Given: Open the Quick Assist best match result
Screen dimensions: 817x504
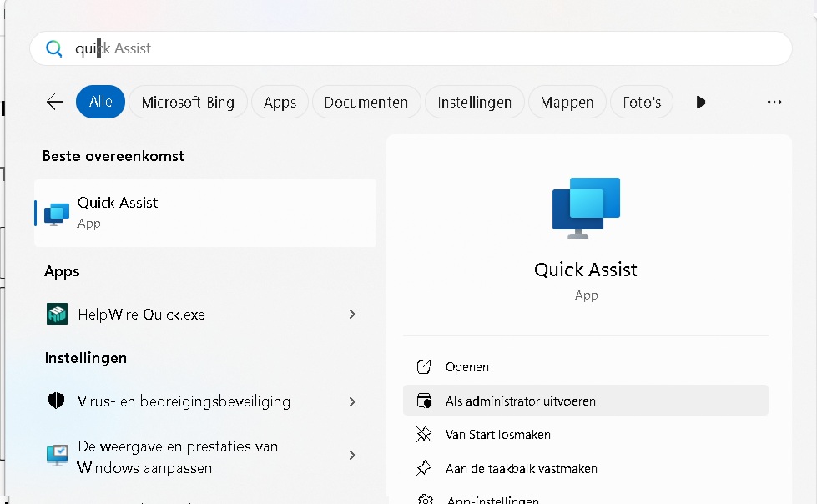Looking at the screenshot, I should [205, 213].
